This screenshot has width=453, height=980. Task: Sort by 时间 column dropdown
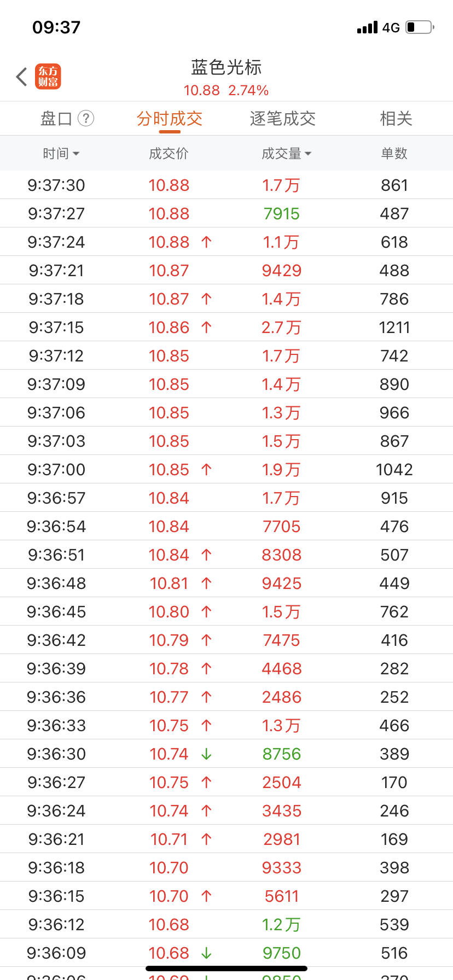click(x=61, y=154)
